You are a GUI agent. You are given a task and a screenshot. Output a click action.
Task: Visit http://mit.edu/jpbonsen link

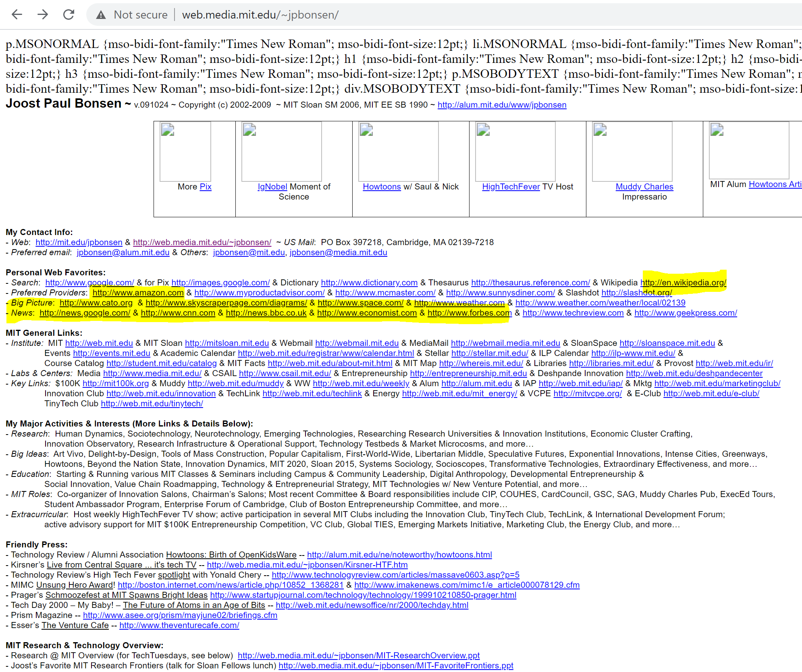pyautogui.click(x=79, y=242)
